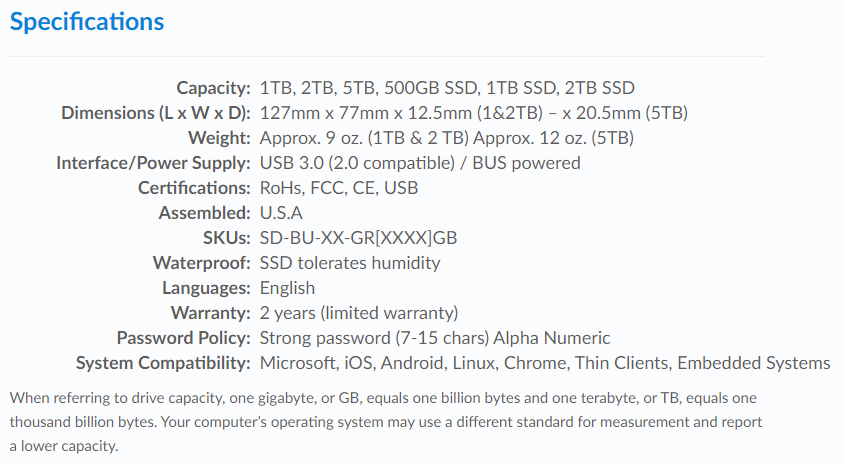Click the System Compatibility label

tap(163, 363)
